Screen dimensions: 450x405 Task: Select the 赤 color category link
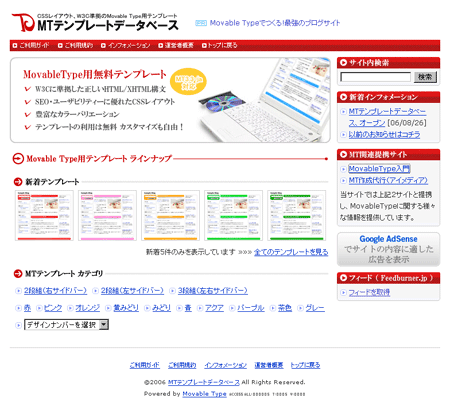pyautogui.click(x=27, y=308)
